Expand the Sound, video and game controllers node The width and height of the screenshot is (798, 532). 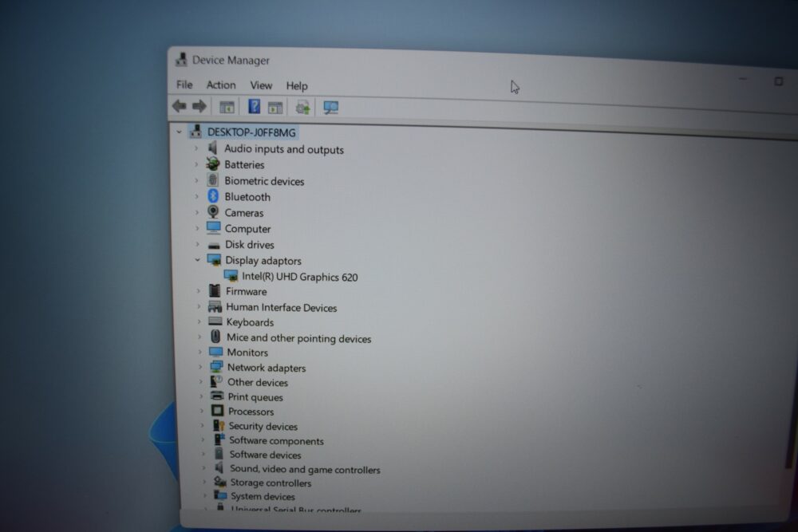point(203,468)
